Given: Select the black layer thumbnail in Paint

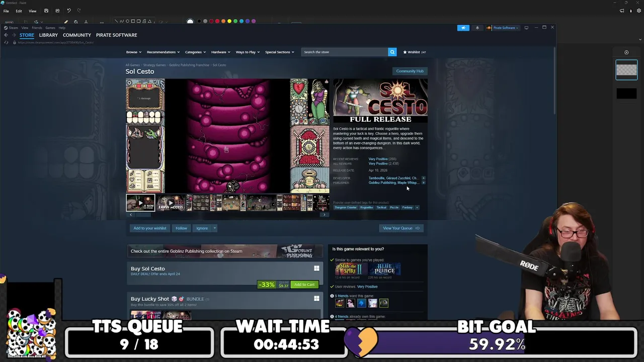Looking at the screenshot, I should (x=626, y=94).
